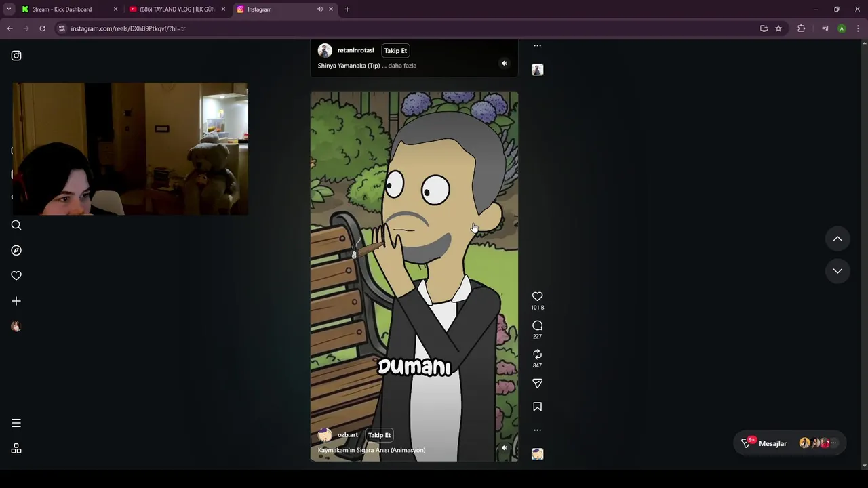Image resolution: width=868 pixels, height=488 pixels.
Task: Click the webcam overlay video
Action: (x=130, y=149)
